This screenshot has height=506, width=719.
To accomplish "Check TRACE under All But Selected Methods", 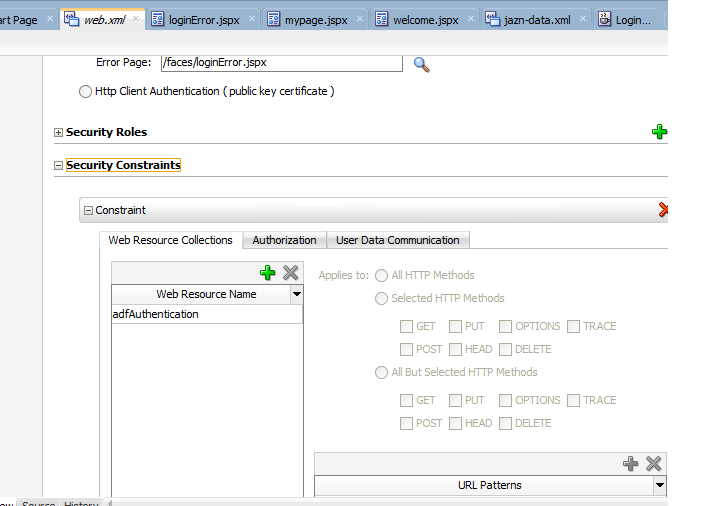I will click(x=573, y=400).
